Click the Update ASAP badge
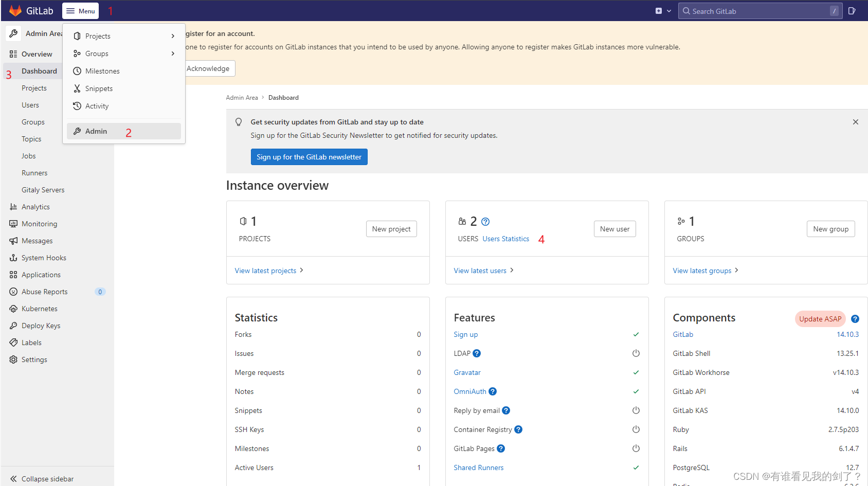This screenshot has width=868, height=486. click(x=820, y=319)
